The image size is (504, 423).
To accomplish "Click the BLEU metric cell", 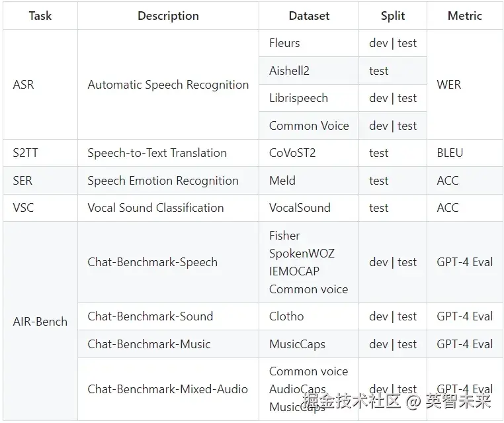I will (450, 153).
